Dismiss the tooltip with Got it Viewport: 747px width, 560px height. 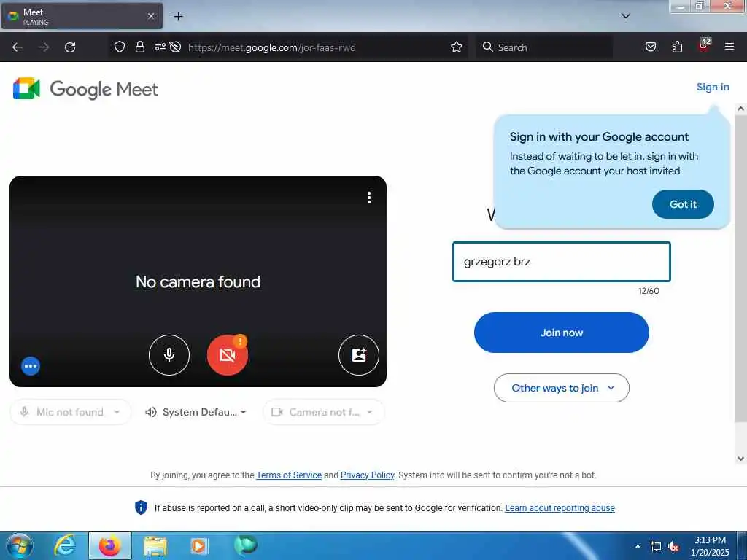point(683,204)
